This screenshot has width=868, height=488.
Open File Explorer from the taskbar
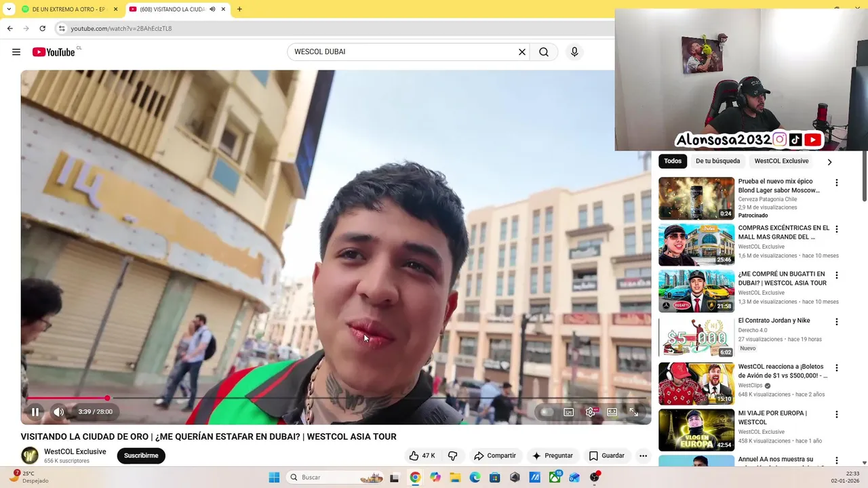pos(455,477)
